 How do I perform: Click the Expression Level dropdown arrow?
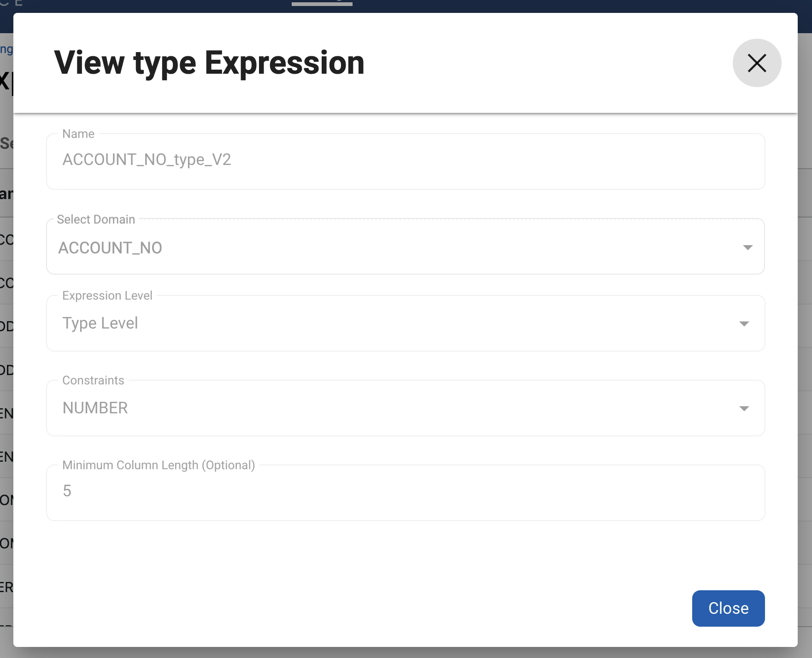coord(744,324)
